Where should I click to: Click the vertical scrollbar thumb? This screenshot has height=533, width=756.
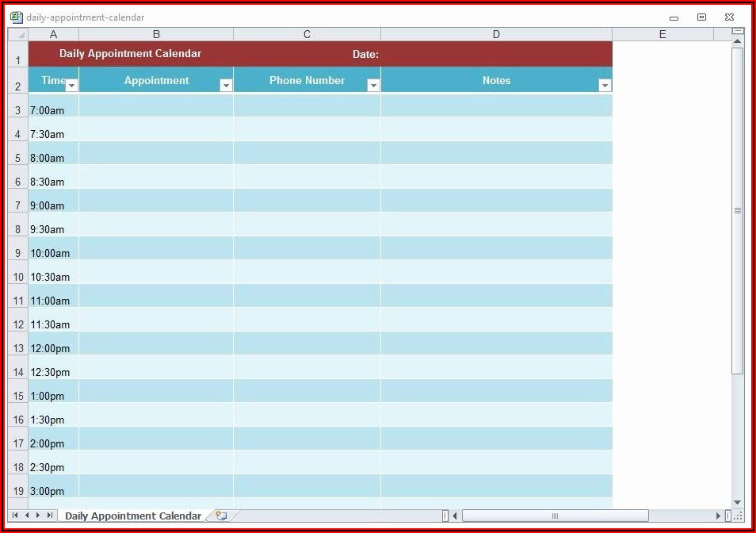[738, 210]
